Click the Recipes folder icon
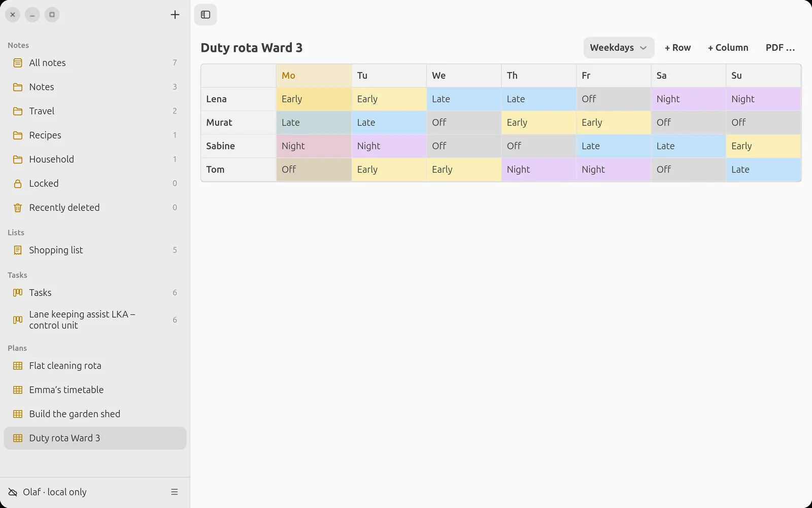 (18, 135)
